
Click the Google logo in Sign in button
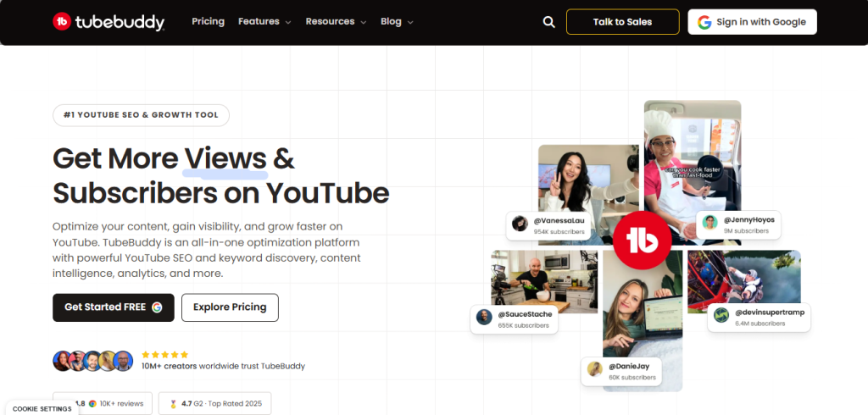pyautogui.click(x=704, y=22)
